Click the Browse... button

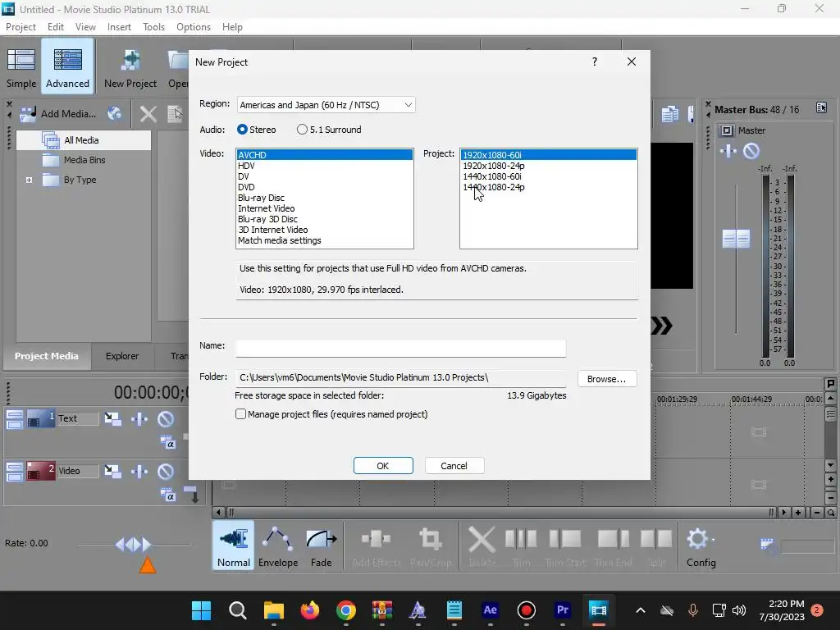tap(606, 379)
